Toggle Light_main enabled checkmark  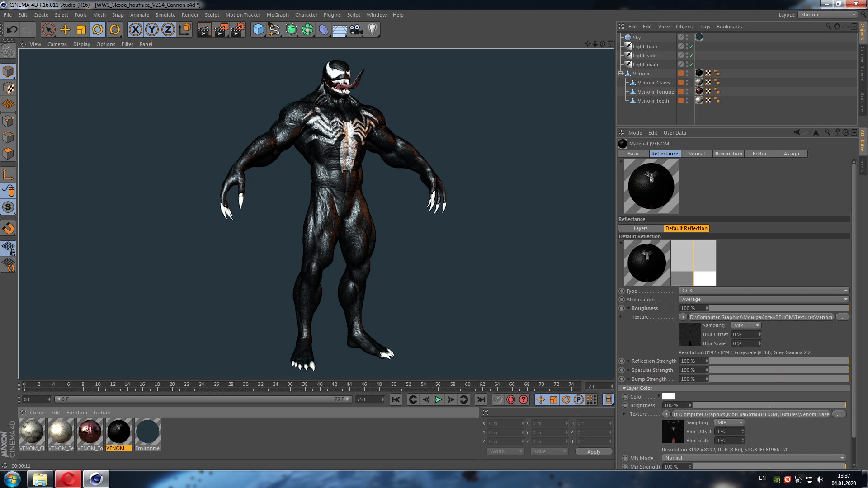691,65
